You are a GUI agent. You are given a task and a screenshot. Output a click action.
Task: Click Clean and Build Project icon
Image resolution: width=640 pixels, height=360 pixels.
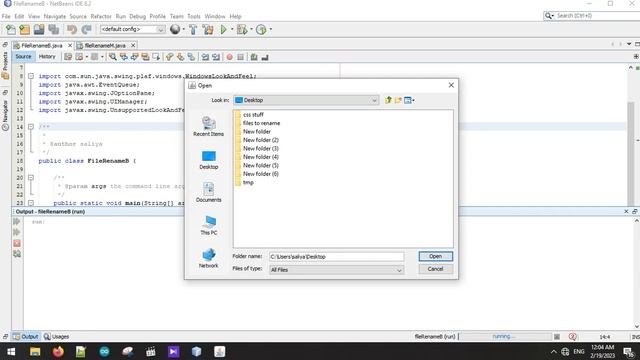(208, 29)
